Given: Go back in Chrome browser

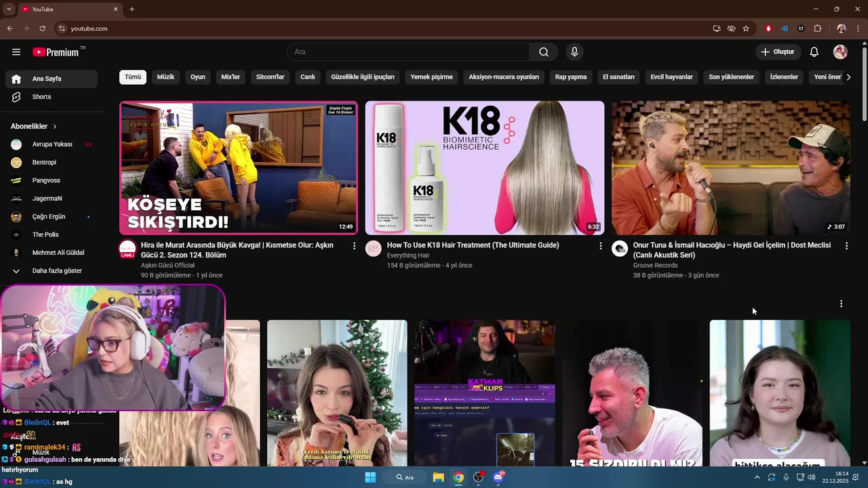Looking at the screenshot, I should pos(9,28).
